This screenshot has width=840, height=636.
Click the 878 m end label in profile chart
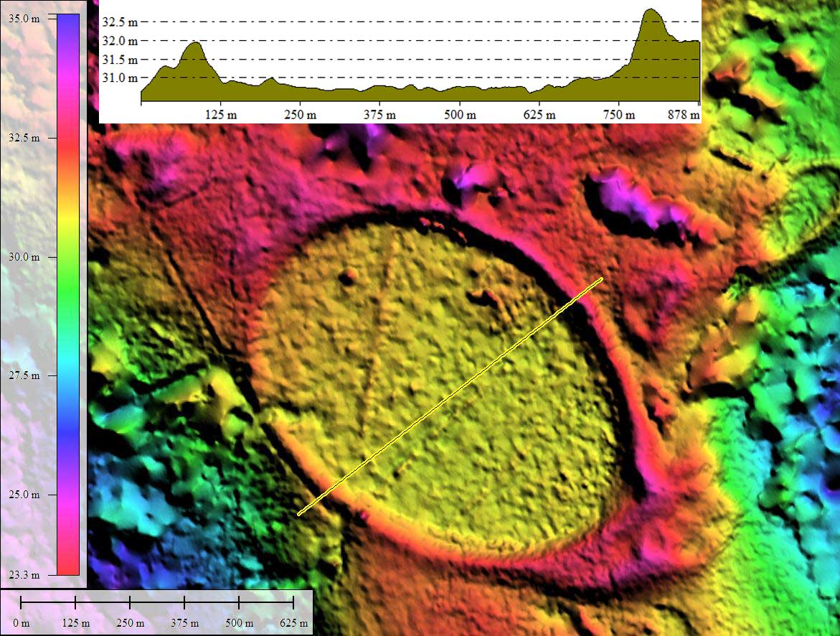tap(684, 115)
